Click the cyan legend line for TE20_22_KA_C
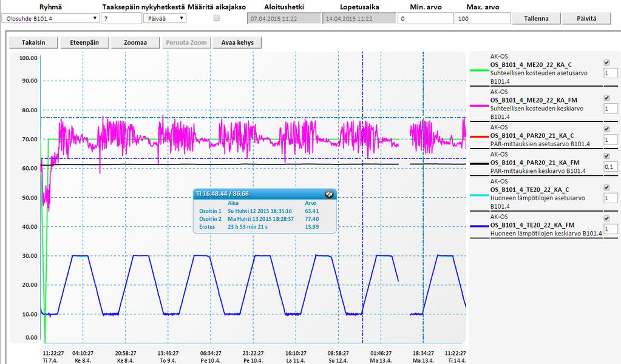This screenshot has height=364, width=621. (479, 195)
